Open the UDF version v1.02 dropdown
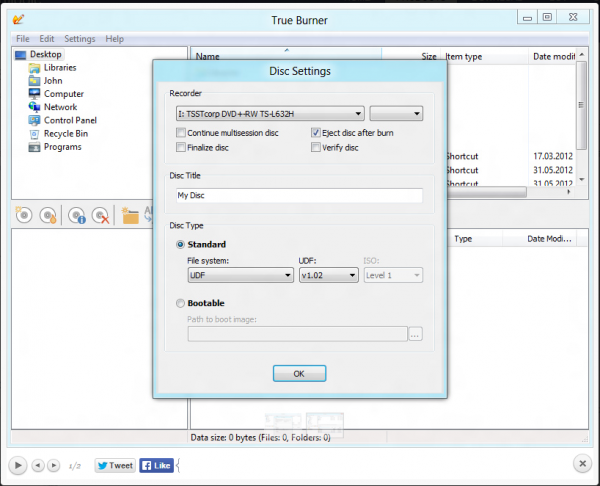The width and height of the screenshot is (600, 486). pyautogui.click(x=328, y=275)
